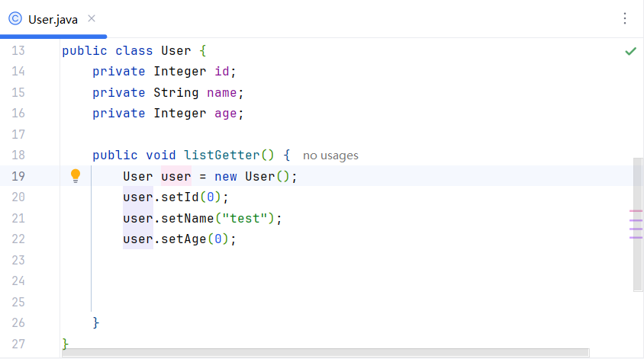The width and height of the screenshot is (644, 359).
Task: Close the User.java editor tab
Action: 92,19
